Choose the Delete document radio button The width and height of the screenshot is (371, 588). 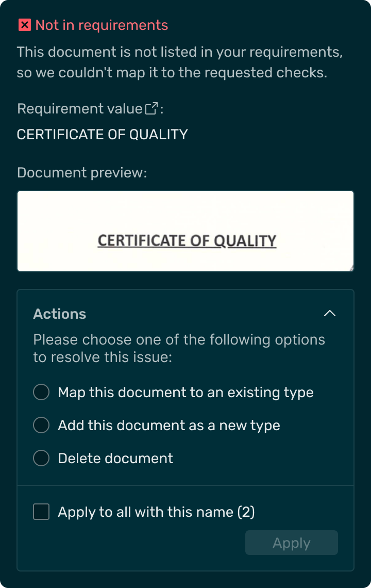[x=41, y=458]
